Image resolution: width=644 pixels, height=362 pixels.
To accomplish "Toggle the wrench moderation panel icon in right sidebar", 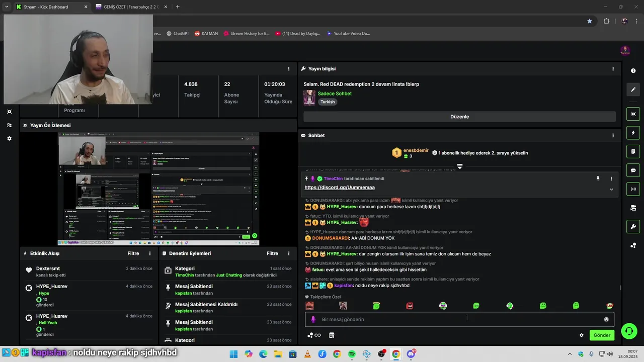I will pyautogui.click(x=633, y=226).
